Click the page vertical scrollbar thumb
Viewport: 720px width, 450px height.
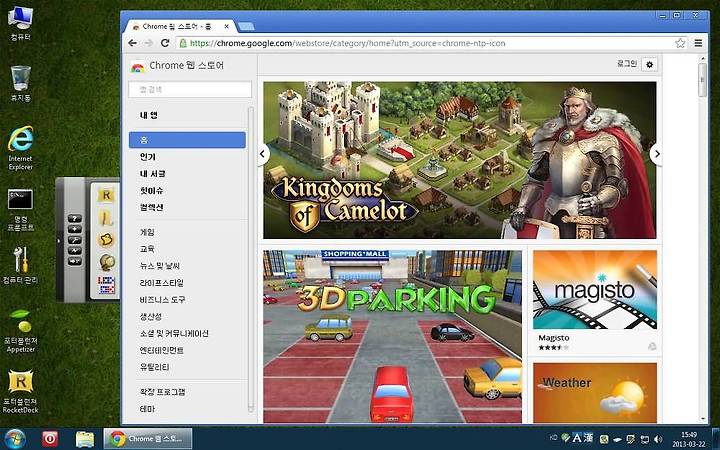[702, 80]
